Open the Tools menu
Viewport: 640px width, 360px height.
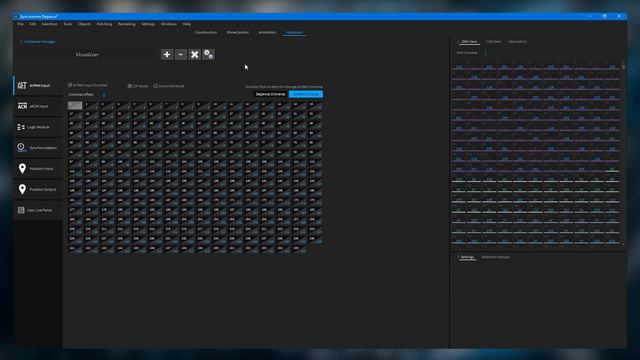[68, 24]
